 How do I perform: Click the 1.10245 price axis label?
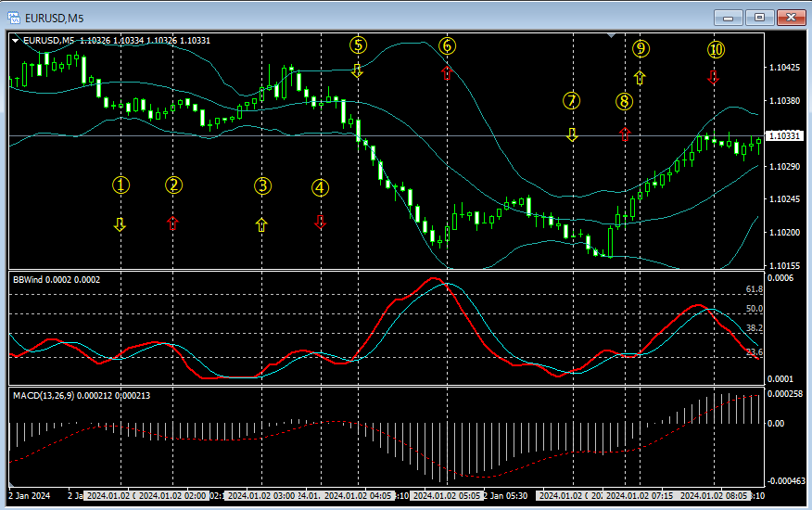(x=784, y=199)
